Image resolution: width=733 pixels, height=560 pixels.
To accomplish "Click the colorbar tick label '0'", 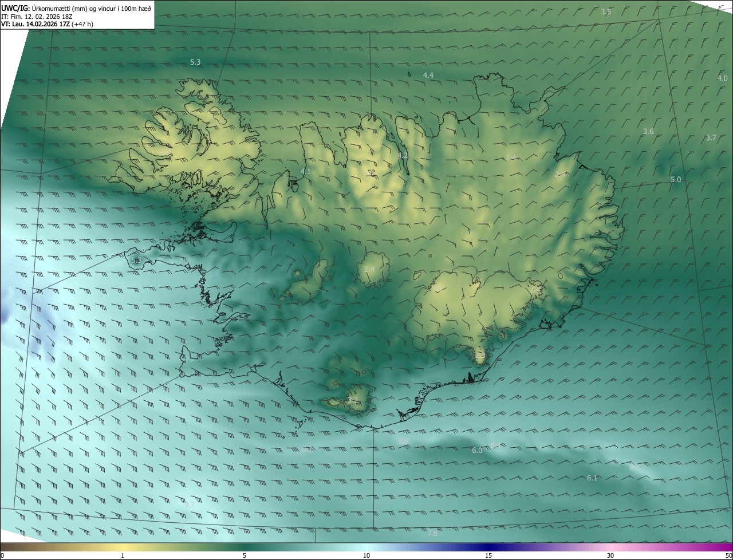I will (x=2, y=556).
